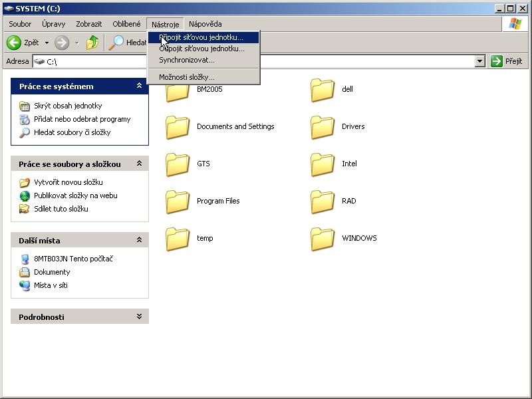Image resolution: width=532 pixels, height=399 pixels.
Task: Go up one folder level icon
Action: pyautogui.click(x=92, y=43)
